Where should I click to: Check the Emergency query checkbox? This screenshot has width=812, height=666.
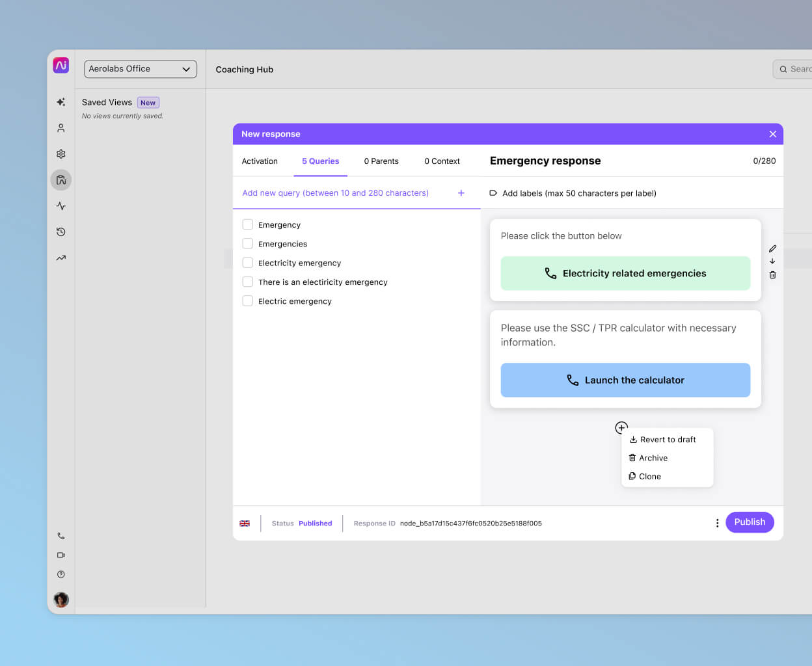[247, 224]
